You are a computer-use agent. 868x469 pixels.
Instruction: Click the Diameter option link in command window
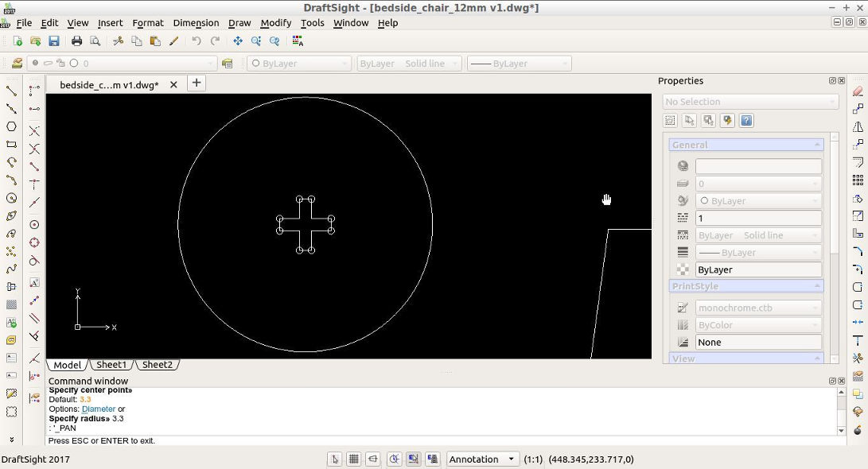pos(99,409)
